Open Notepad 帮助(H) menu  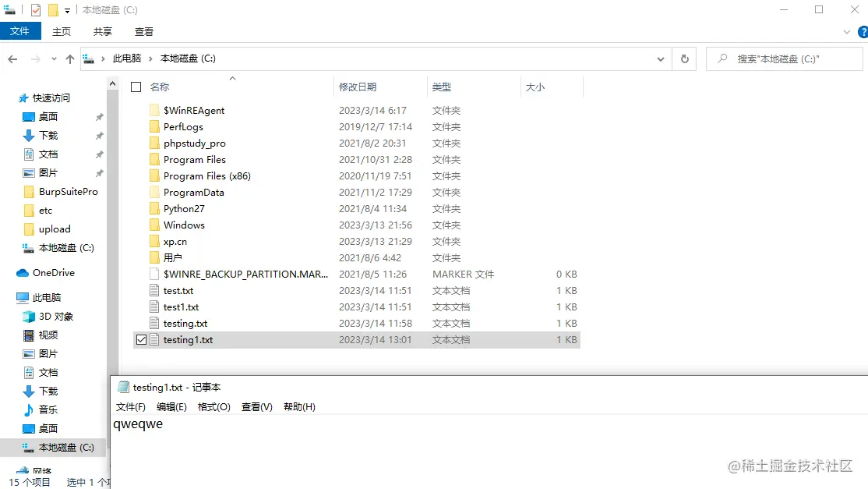[299, 407]
